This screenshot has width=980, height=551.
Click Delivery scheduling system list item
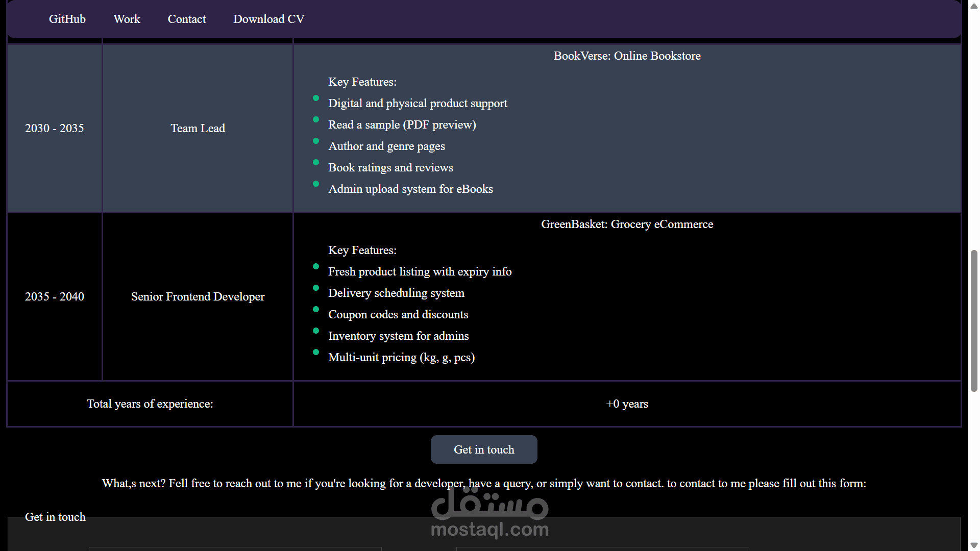[396, 293]
